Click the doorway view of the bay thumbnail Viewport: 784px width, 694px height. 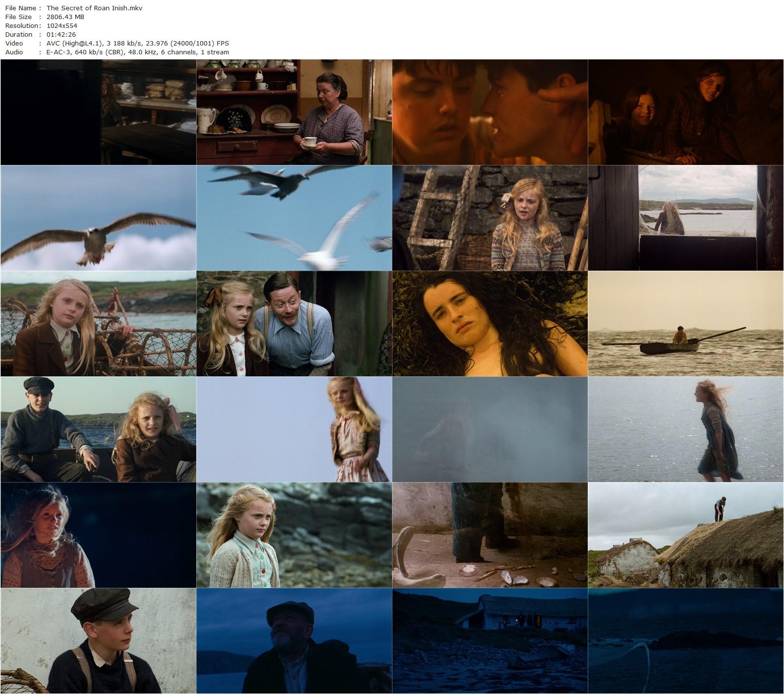tap(686, 218)
